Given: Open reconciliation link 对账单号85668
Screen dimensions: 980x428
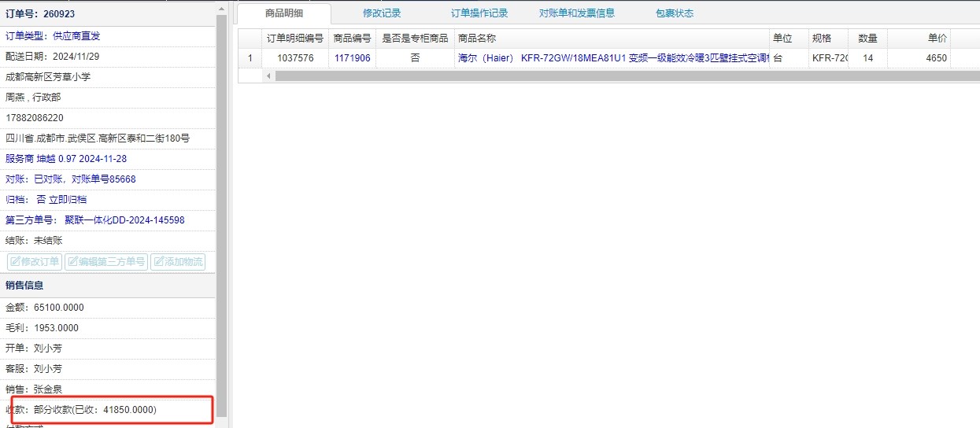Looking at the screenshot, I should pos(103,179).
